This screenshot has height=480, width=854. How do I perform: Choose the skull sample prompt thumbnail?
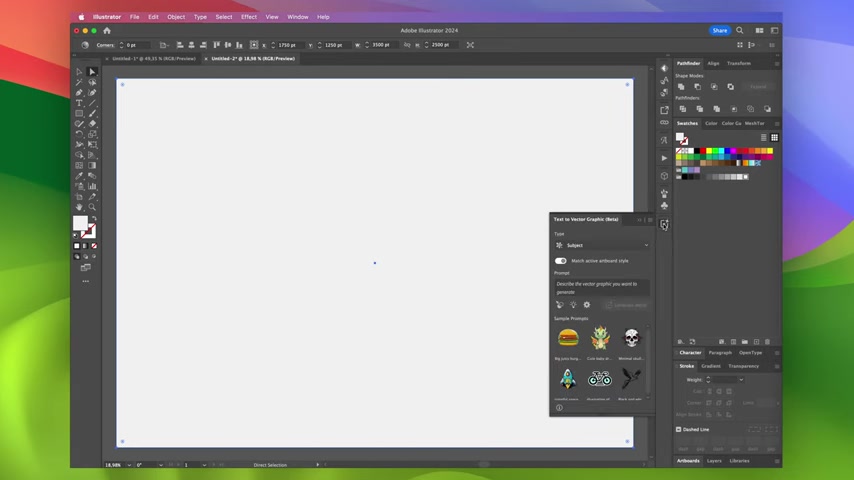click(x=631, y=338)
